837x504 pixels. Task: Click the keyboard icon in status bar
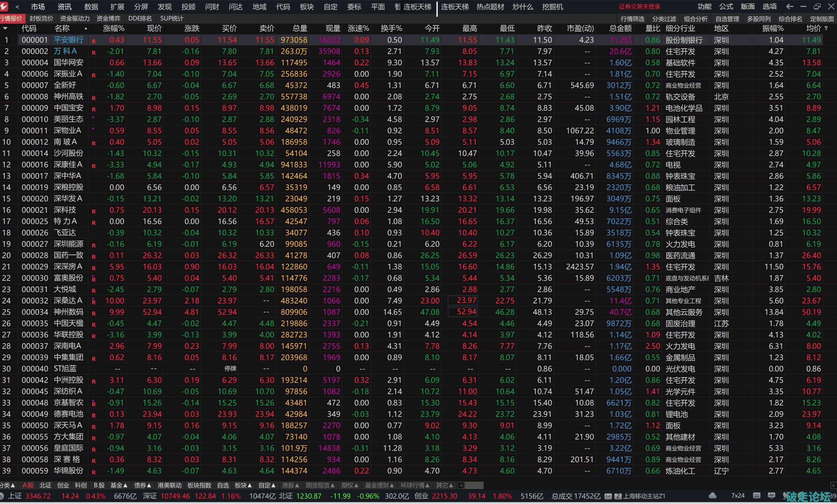point(756,496)
